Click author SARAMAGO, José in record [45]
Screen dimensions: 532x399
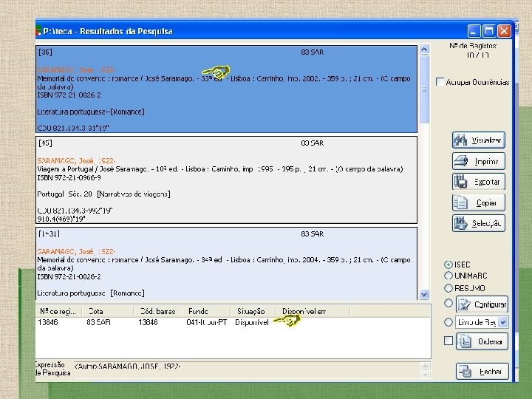[76, 161]
